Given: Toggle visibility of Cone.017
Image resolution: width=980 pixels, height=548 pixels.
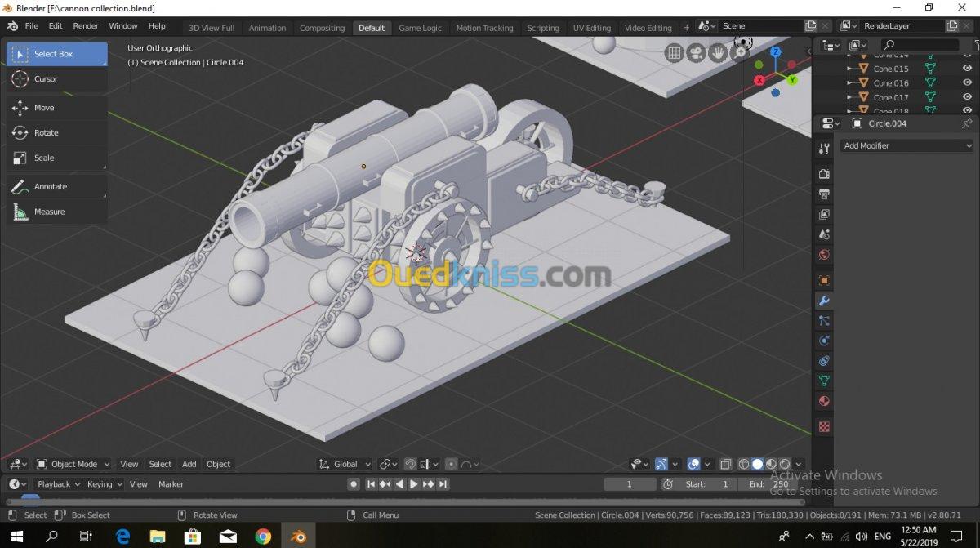Looking at the screenshot, I should coord(967,97).
